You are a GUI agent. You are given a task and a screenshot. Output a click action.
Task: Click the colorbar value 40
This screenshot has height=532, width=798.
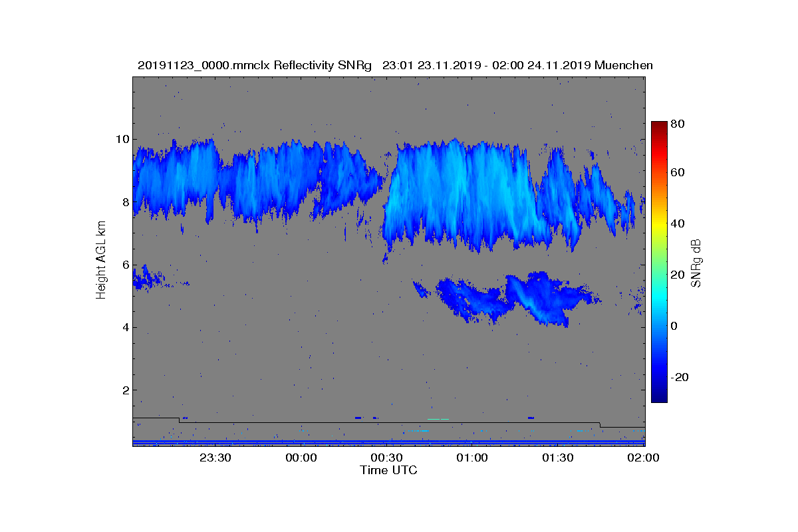tap(679, 224)
